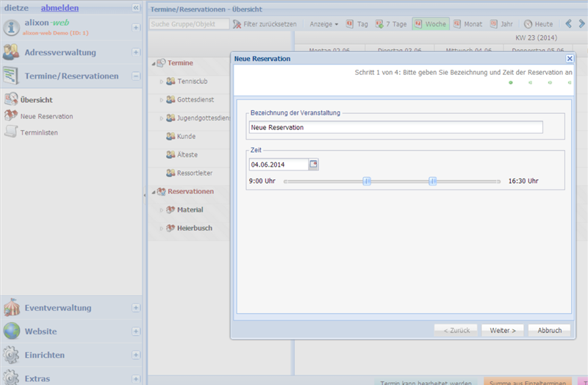
Task: Click Filter zurücksetzen
Action: point(265,24)
